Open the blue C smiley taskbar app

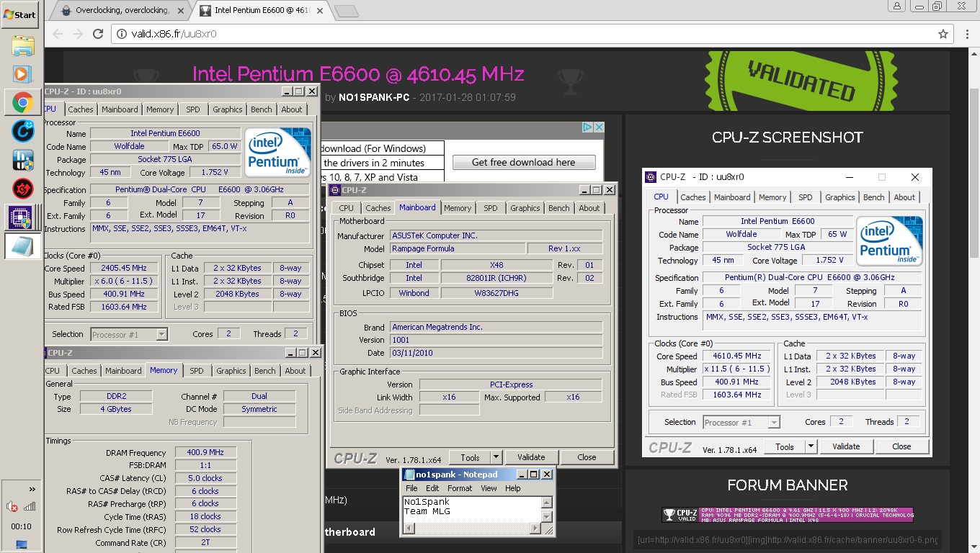22,131
